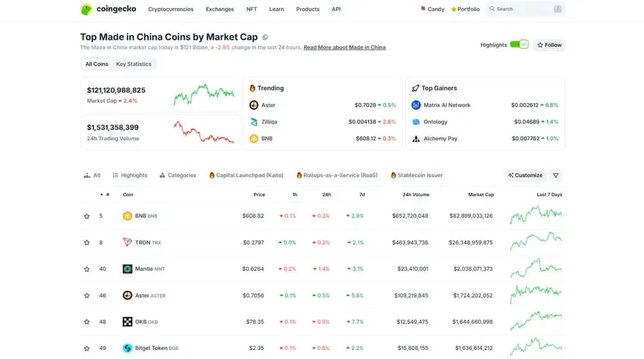Open the filter funnel icon beside Customize
Image resolution: width=644 pixels, height=359 pixels.
click(x=556, y=175)
